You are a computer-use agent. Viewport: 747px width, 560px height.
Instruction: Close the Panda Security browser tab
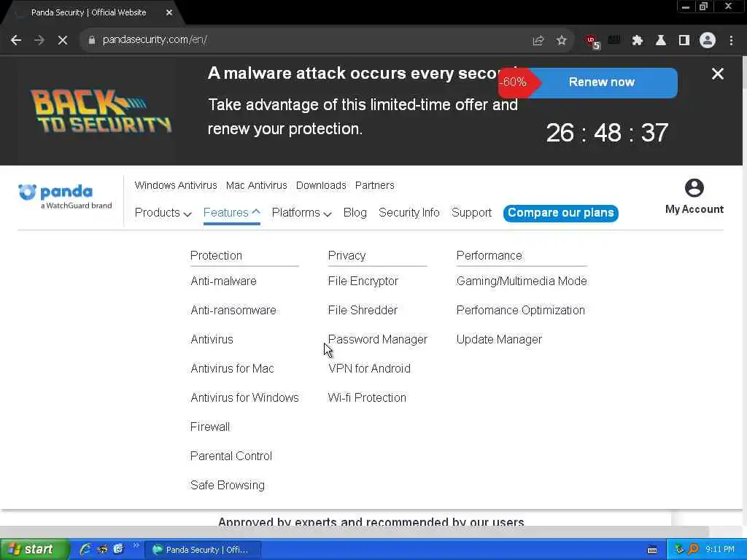click(169, 13)
